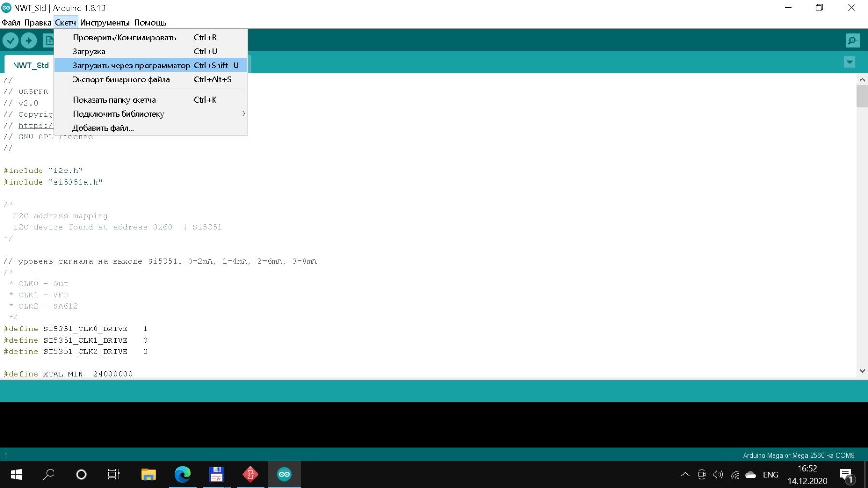Select Загрузка menu entry

(151, 52)
